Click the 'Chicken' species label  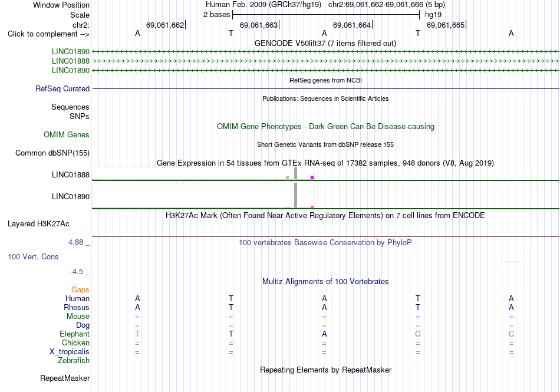[x=75, y=342]
